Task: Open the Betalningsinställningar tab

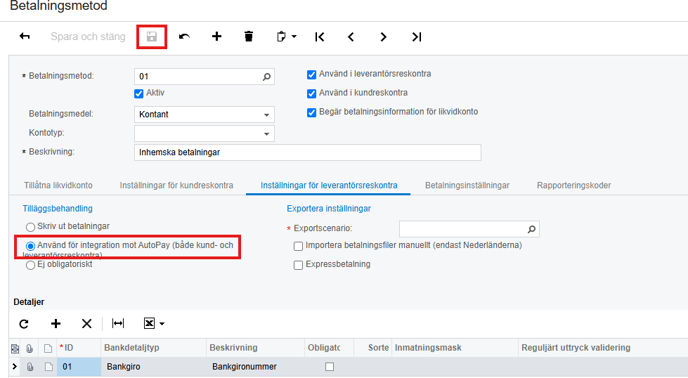Action: click(467, 185)
